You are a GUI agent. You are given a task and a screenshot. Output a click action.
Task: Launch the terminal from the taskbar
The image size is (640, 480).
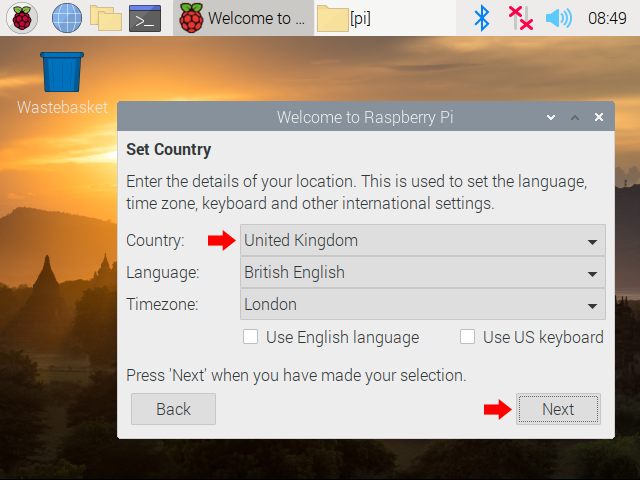[145, 18]
